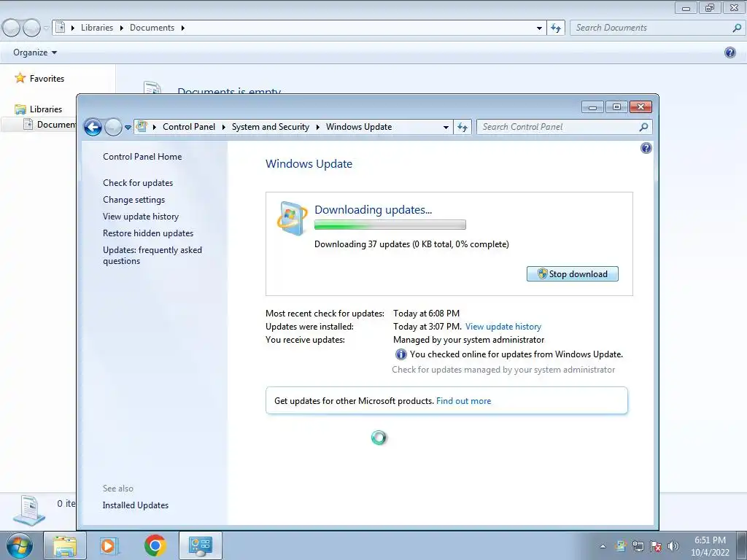Minimize the Windows Update window
Screen dimensions: 747x560
click(x=592, y=107)
